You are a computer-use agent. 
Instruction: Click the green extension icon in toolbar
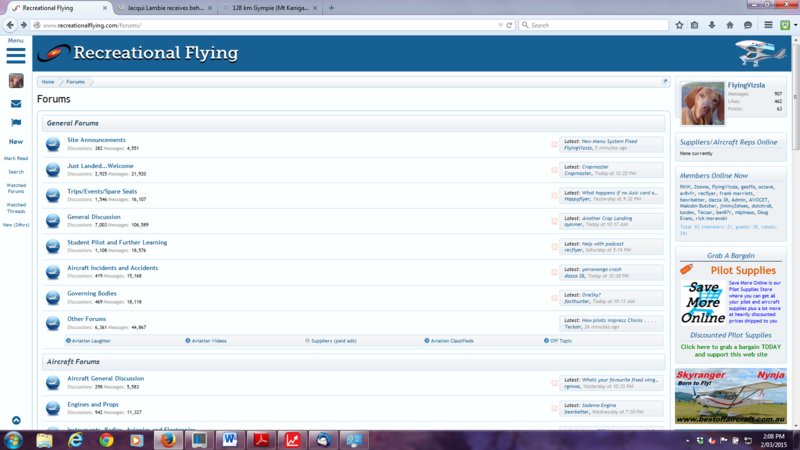pos(785,25)
